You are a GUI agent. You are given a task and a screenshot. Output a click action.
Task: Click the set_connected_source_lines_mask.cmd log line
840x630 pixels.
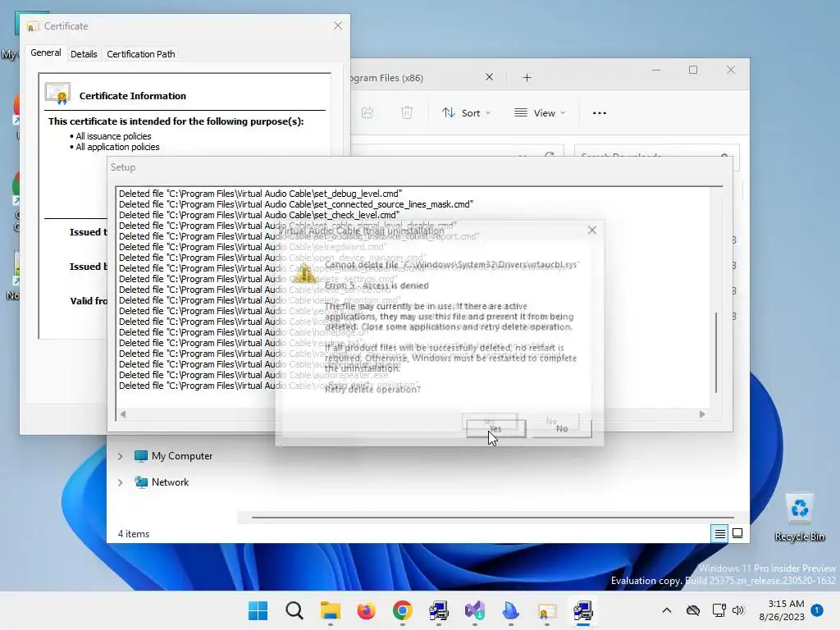point(296,204)
